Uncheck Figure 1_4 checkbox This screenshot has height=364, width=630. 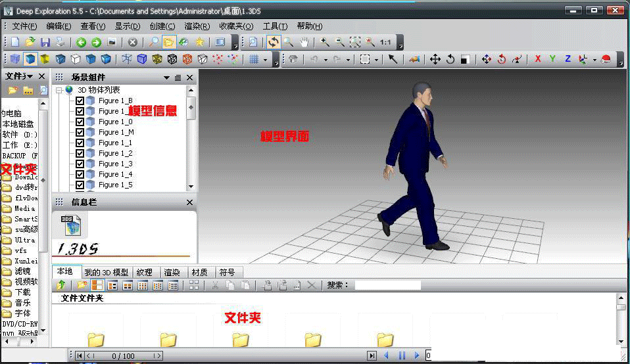80,174
